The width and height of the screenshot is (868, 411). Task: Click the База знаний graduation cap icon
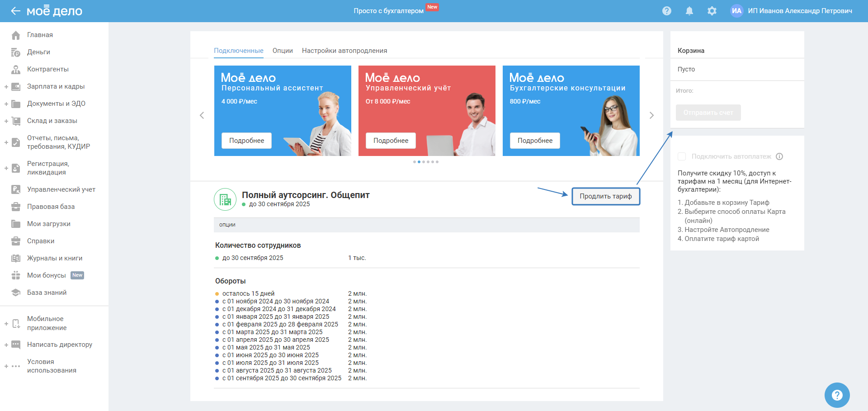click(16, 293)
